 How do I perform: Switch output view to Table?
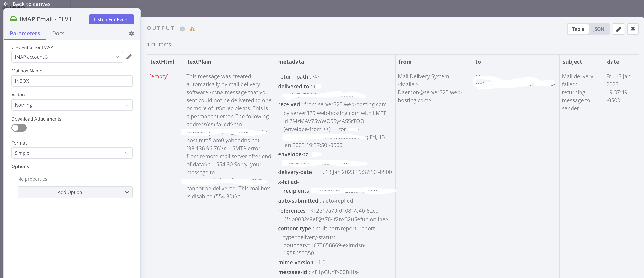click(578, 29)
